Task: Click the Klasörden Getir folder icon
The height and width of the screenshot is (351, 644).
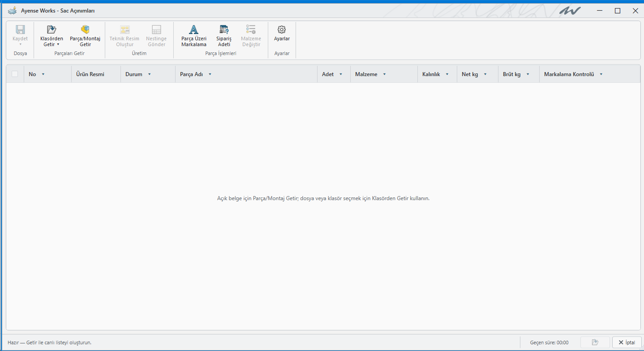Action: click(x=52, y=30)
